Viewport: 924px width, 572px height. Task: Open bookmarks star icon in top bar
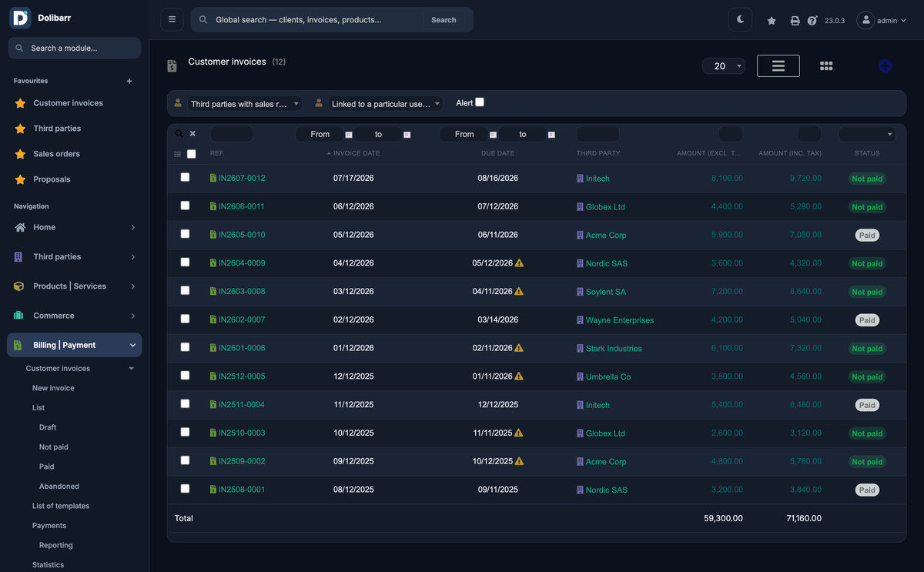pos(772,21)
